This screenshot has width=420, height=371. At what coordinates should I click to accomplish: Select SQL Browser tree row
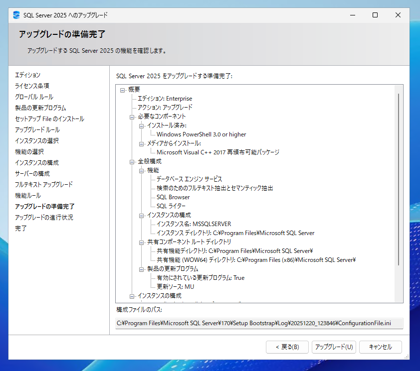pyautogui.click(x=173, y=198)
